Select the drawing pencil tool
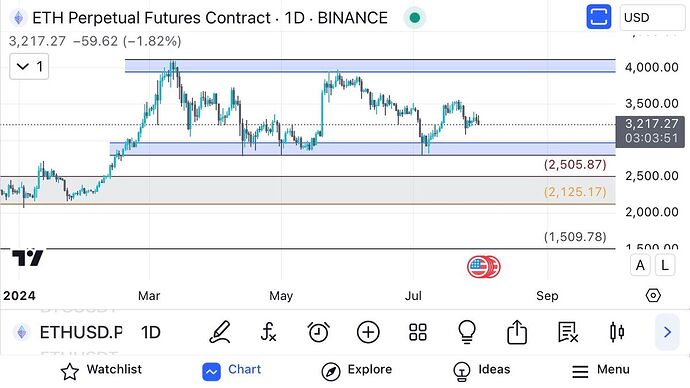Screen dimensions: 690x388 click(220, 332)
